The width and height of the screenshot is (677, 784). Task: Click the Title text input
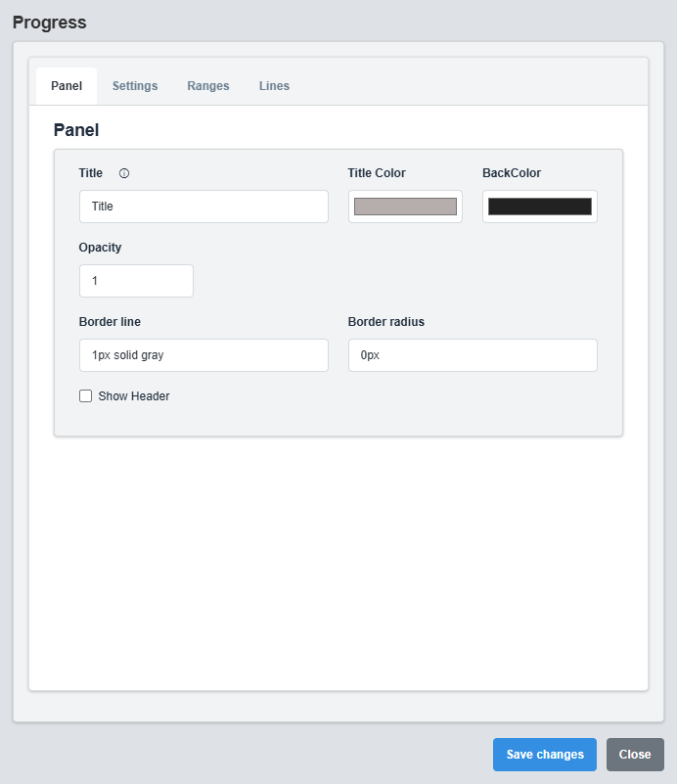tap(203, 207)
